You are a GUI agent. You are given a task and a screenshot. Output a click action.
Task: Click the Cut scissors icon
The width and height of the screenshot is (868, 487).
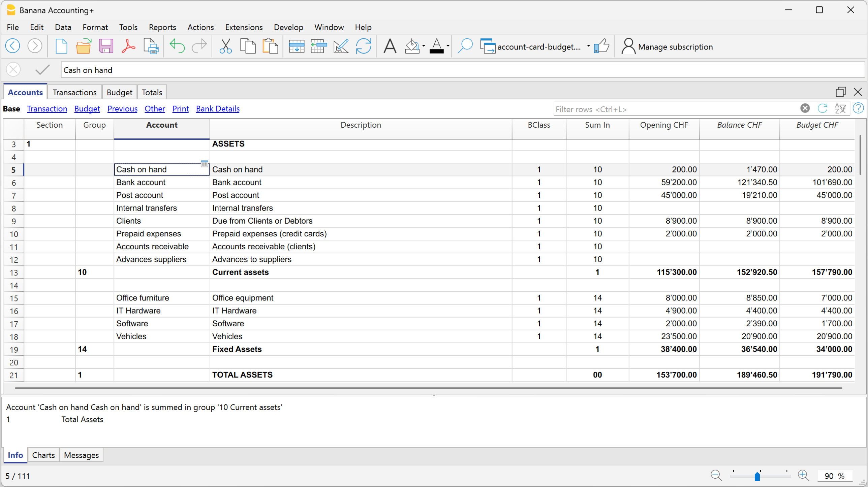(x=225, y=46)
